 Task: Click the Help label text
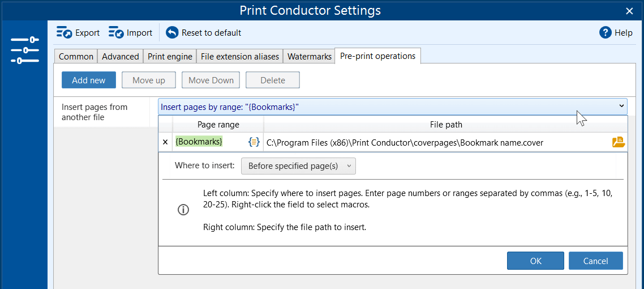pyautogui.click(x=624, y=33)
